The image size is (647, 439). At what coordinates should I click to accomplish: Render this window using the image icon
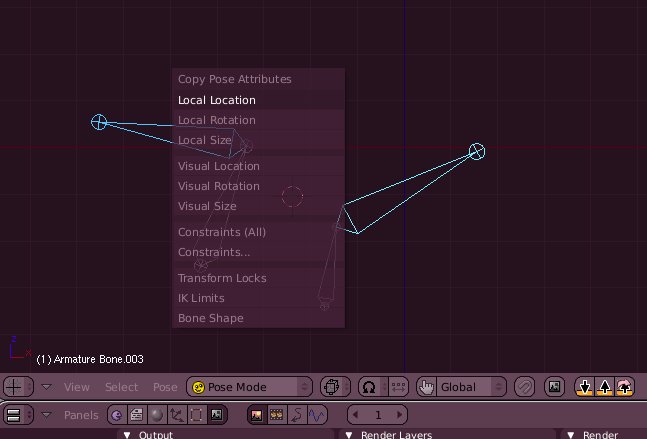pyautogui.click(x=554, y=387)
